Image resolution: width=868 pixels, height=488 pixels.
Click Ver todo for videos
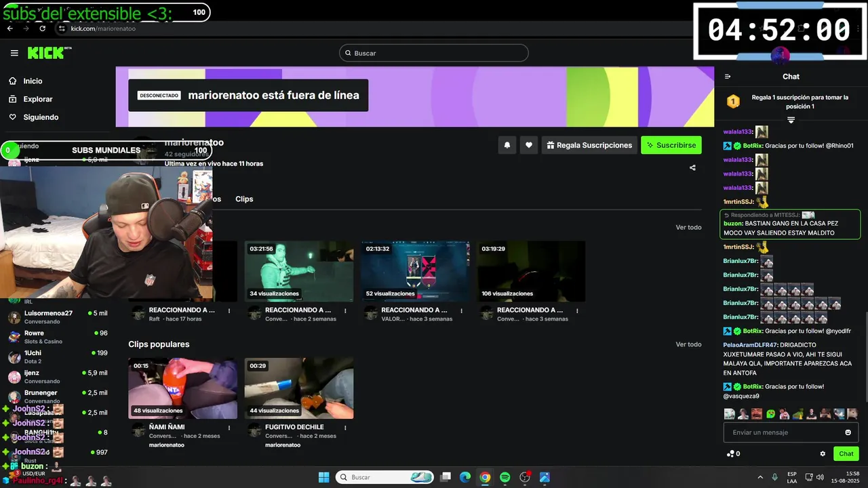pyautogui.click(x=688, y=227)
